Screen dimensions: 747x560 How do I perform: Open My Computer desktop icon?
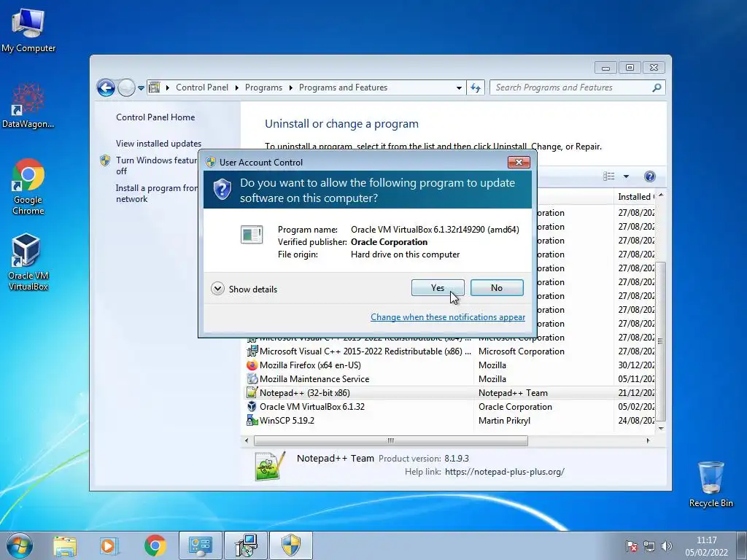pyautogui.click(x=28, y=30)
